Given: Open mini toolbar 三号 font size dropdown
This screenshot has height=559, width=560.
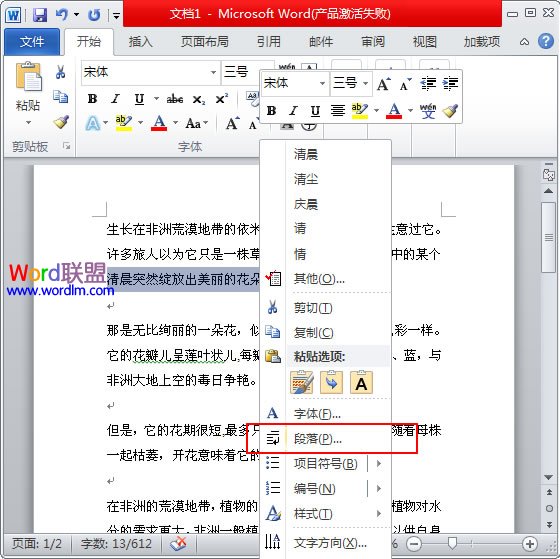Looking at the screenshot, I should click(365, 84).
